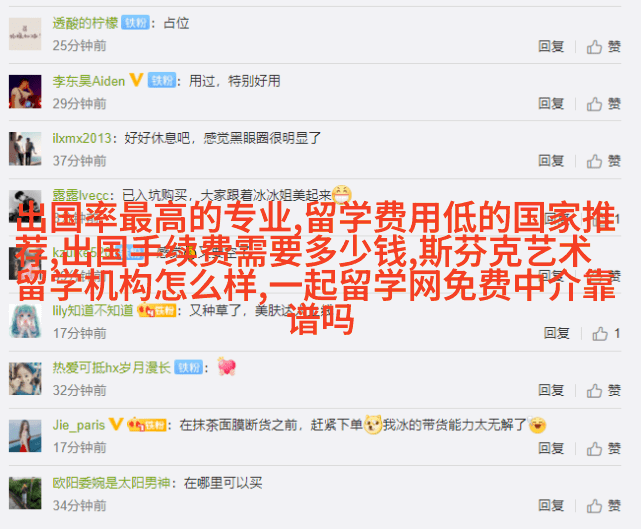Reply to 欧阳委婉是太阳男神's question
Image resolution: width=641 pixels, height=529 pixels.
551,505
